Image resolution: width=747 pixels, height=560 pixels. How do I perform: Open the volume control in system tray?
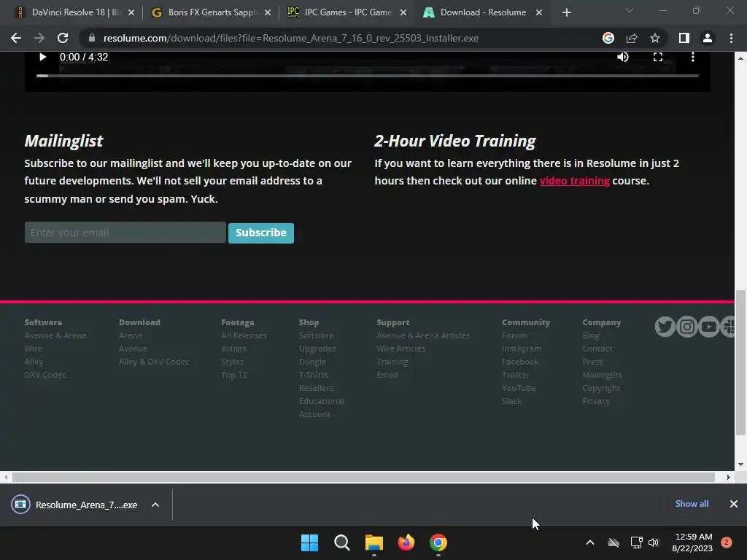[654, 542]
